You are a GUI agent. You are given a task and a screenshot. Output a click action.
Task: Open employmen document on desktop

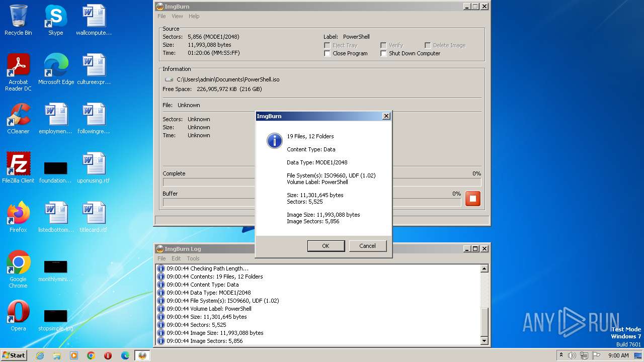coord(55,119)
